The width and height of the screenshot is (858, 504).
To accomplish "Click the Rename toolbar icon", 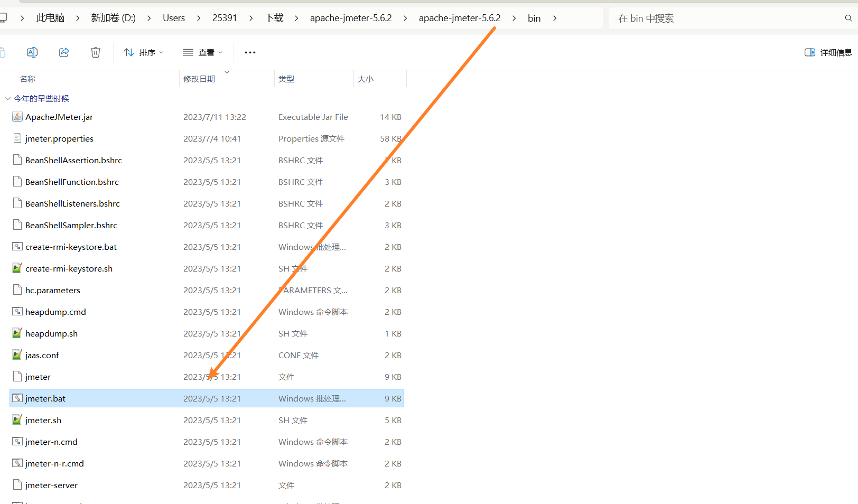I will 32,52.
